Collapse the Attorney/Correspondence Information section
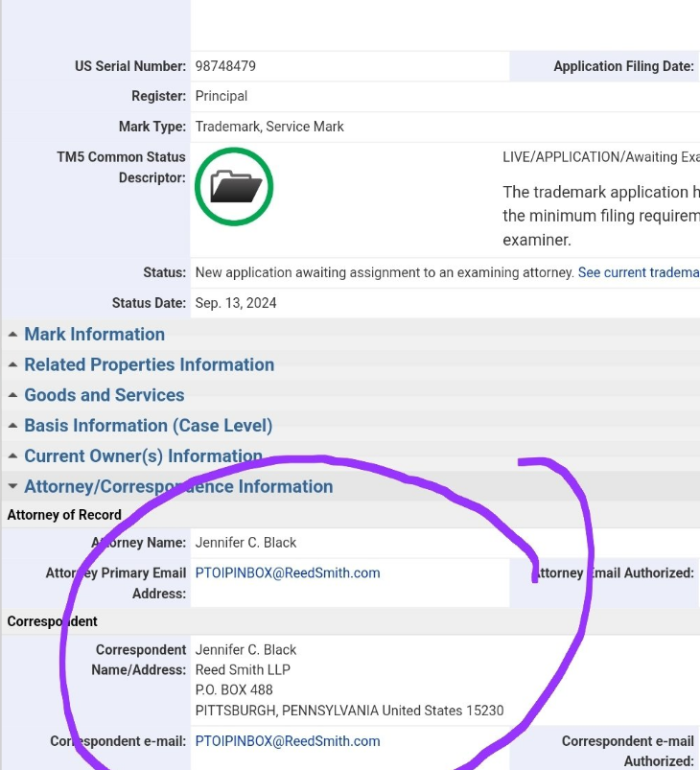700x770 pixels. click(x=177, y=487)
